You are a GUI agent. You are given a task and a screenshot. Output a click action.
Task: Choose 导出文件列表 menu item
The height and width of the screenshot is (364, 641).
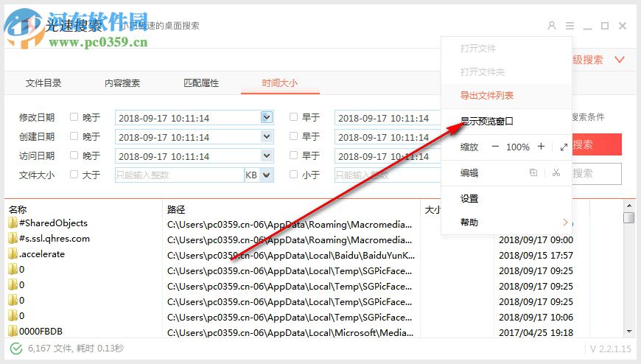(x=506, y=96)
